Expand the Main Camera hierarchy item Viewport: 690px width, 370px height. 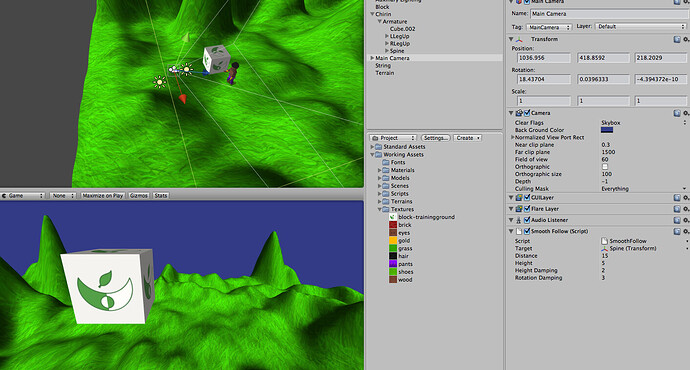(372, 58)
